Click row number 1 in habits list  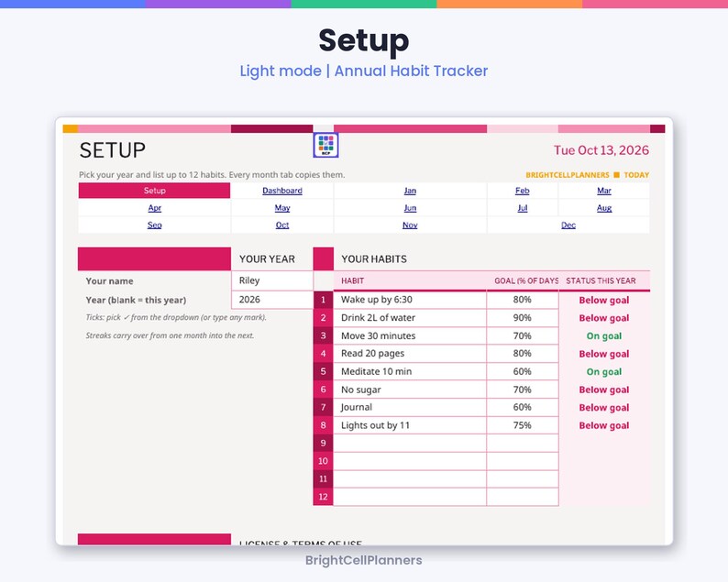pos(323,300)
